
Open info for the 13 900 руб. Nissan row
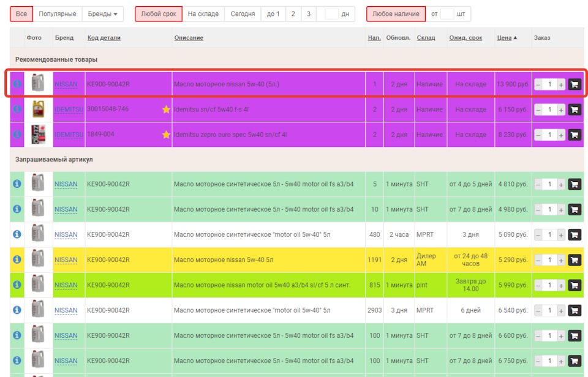[x=17, y=84]
